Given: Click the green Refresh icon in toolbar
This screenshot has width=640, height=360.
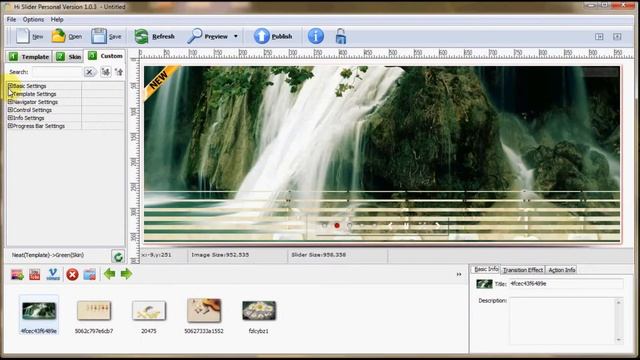Looking at the screenshot, I should click(x=141, y=36).
